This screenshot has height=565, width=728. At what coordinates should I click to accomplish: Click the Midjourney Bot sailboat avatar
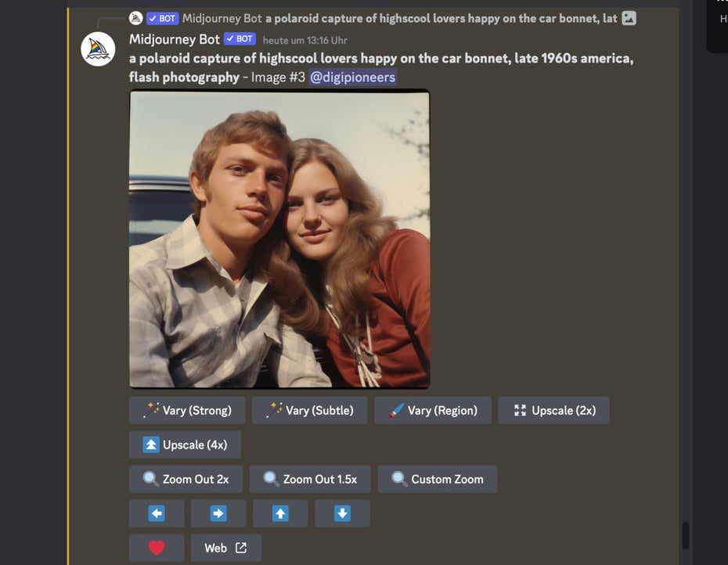(99, 49)
